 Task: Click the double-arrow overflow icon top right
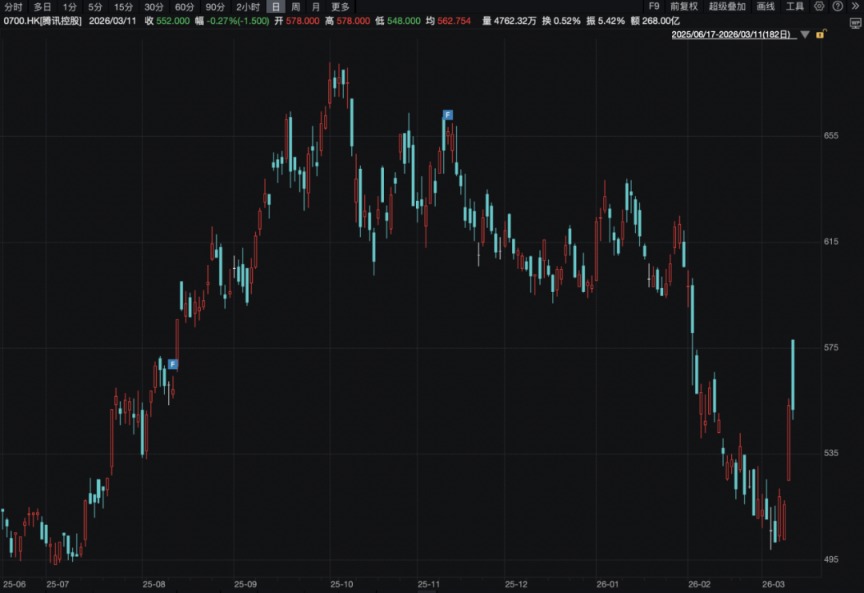(x=854, y=7)
